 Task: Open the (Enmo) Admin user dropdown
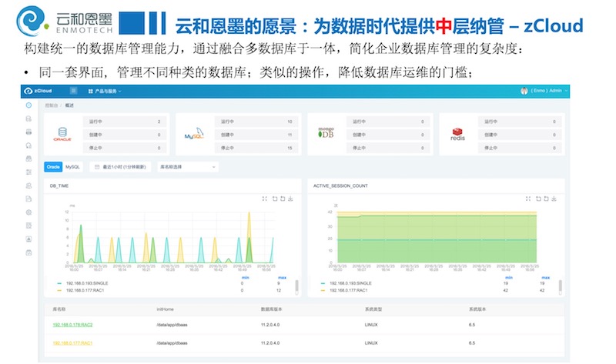click(x=544, y=91)
